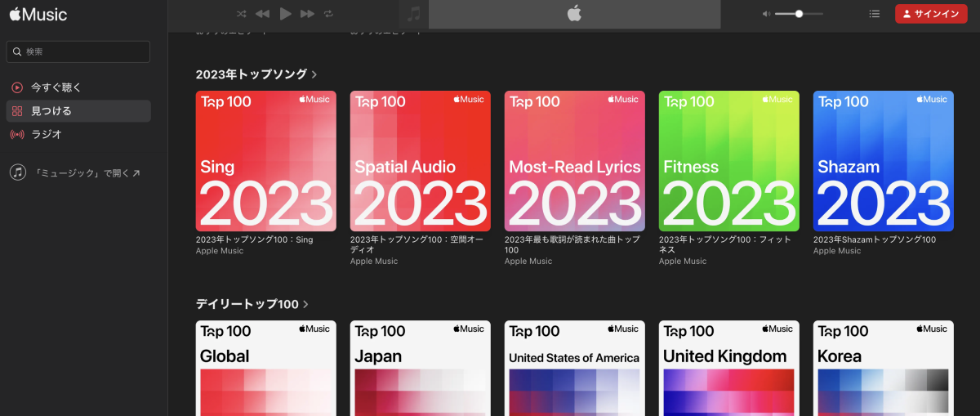The image size is (980, 416).
Task: Click the Apple logo in the player display
Action: click(x=574, y=13)
